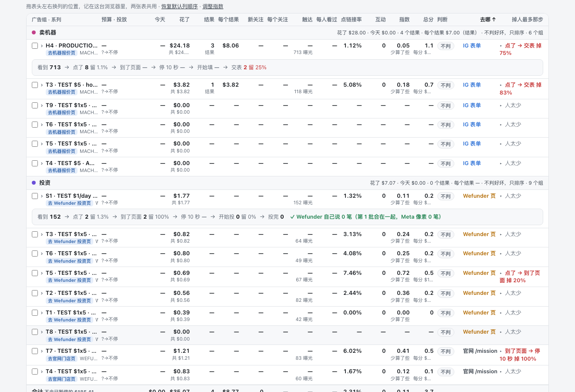Open the 调整指数 link
This screenshot has height=392, width=575.
[213, 7]
